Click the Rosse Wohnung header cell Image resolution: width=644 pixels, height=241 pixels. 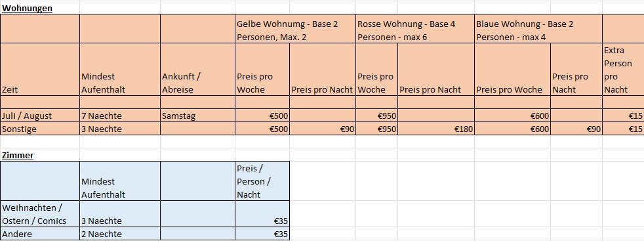(415, 29)
